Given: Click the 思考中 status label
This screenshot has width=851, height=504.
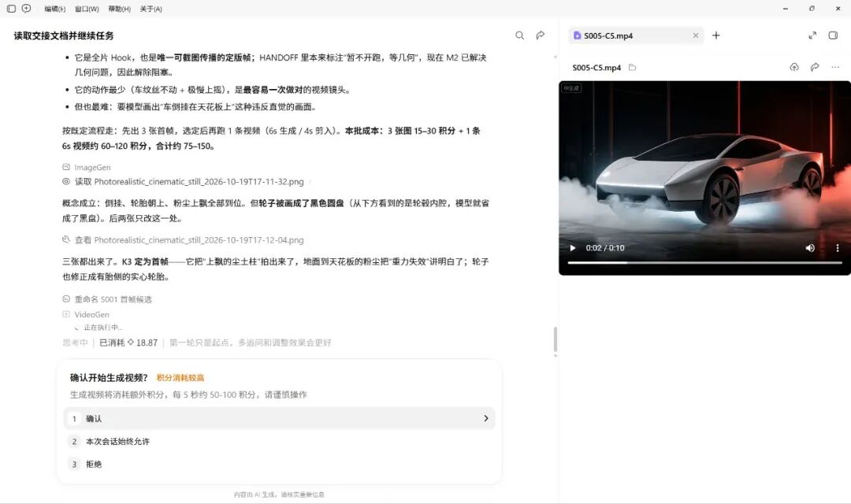Looking at the screenshot, I should 75,343.
